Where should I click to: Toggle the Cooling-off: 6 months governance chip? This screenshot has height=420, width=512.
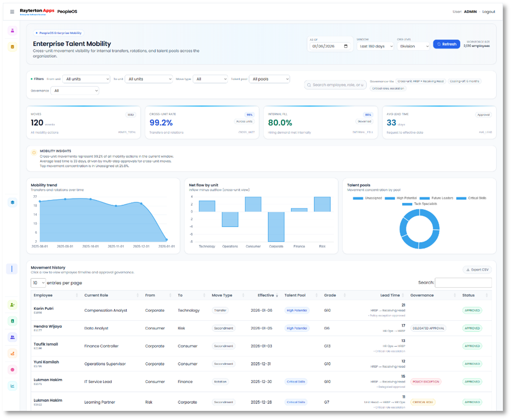click(465, 81)
